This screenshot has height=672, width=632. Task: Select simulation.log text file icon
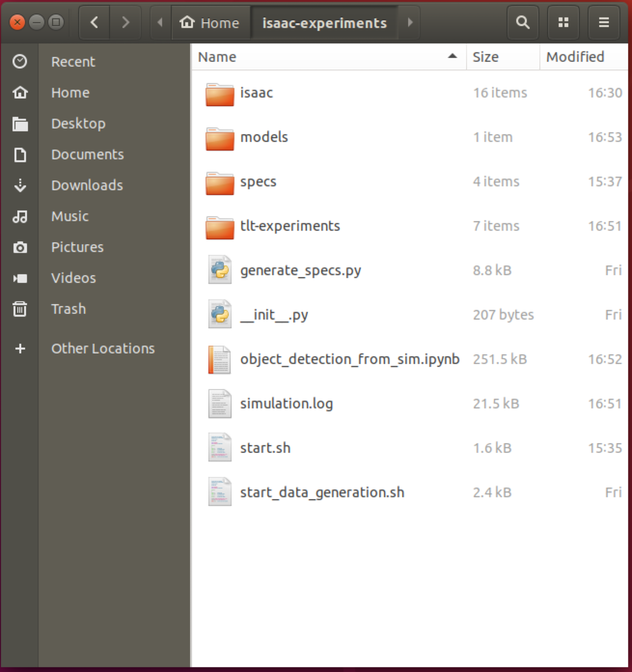[220, 404]
